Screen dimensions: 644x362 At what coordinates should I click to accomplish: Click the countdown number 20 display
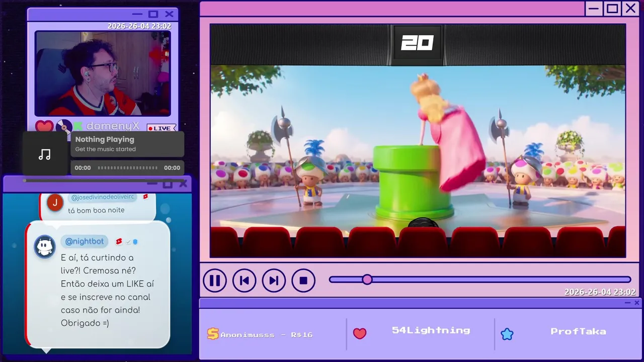(x=417, y=44)
